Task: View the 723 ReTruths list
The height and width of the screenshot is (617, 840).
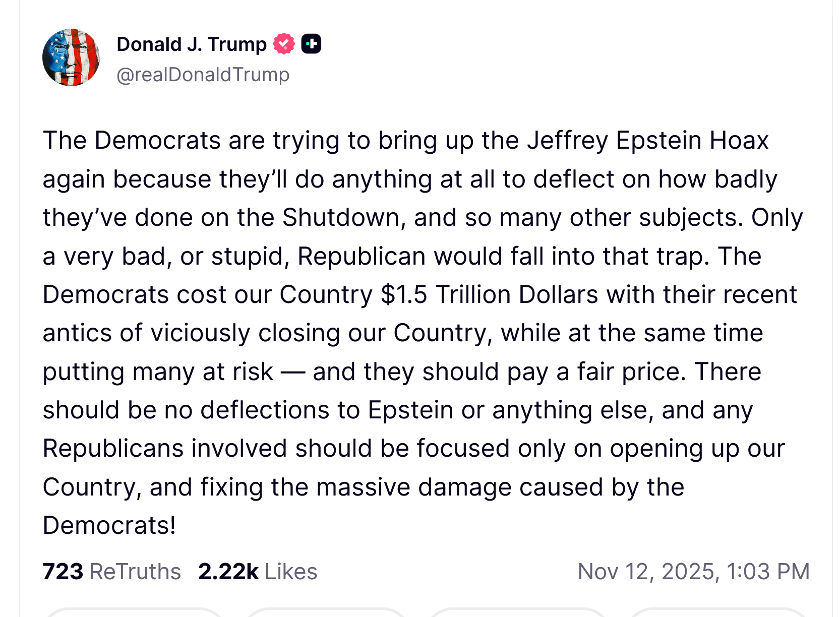Action: pos(111,572)
